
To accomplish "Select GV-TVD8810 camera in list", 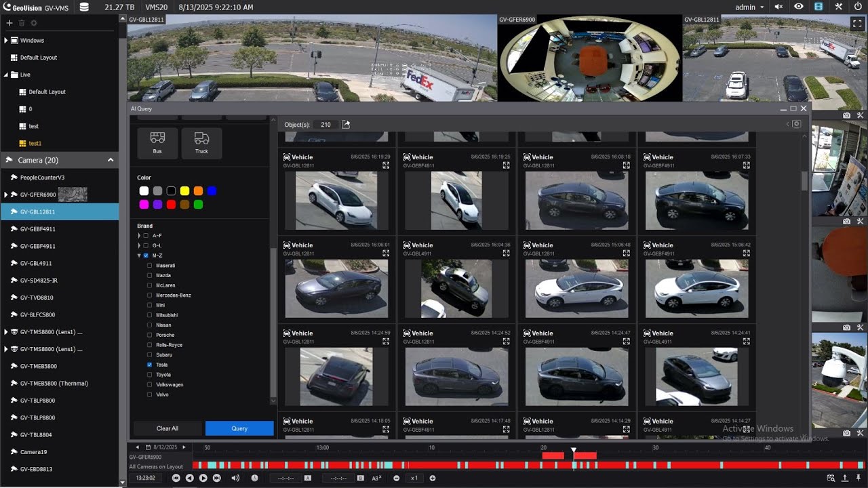I will pos(37,298).
